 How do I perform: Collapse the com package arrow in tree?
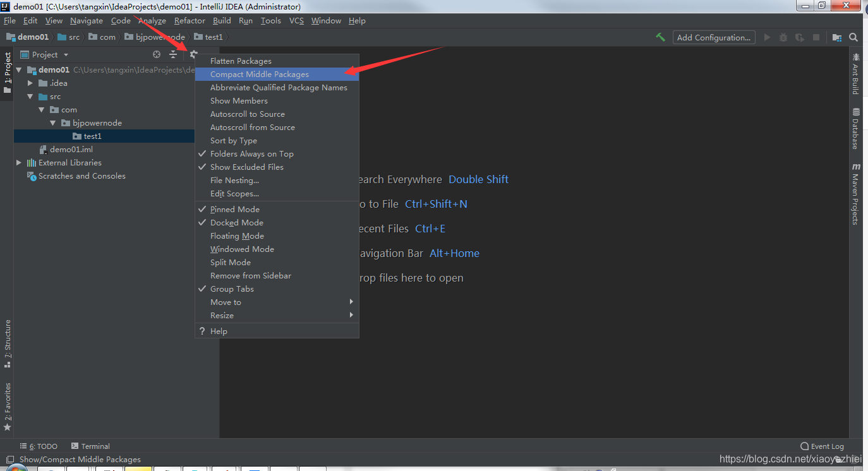42,110
